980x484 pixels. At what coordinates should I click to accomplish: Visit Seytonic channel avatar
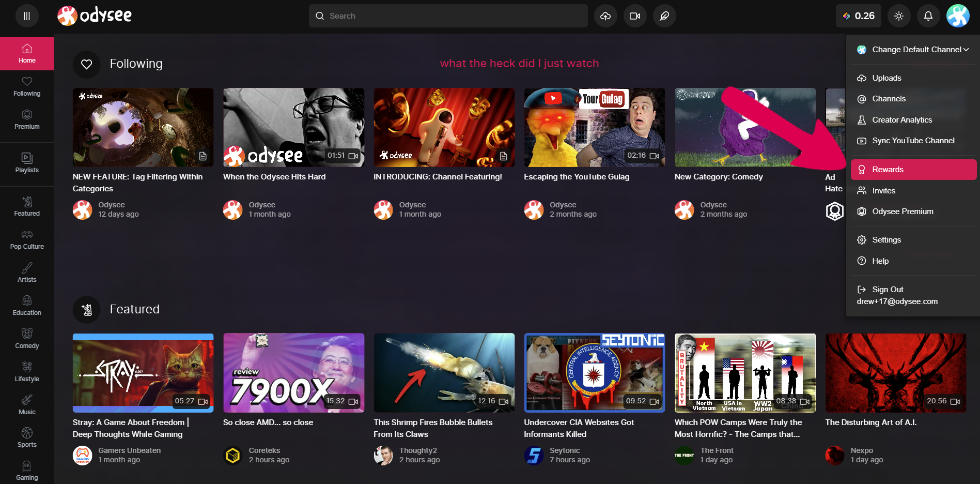pos(534,456)
